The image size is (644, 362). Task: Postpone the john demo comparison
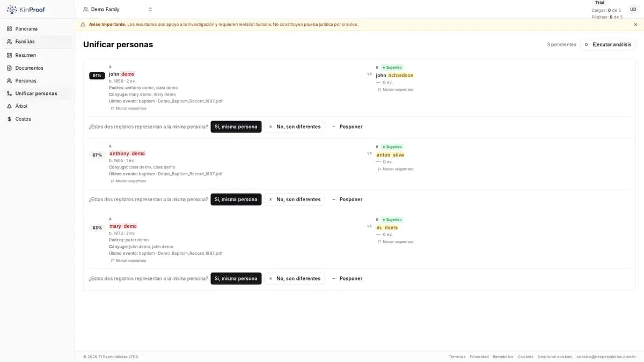(x=347, y=127)
